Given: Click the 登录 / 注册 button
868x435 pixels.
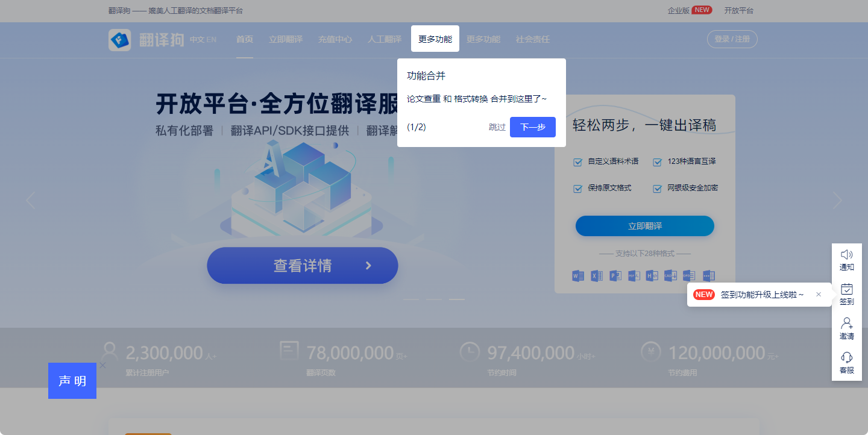Looking at the screenshot, I should click(x=732, y=39).
